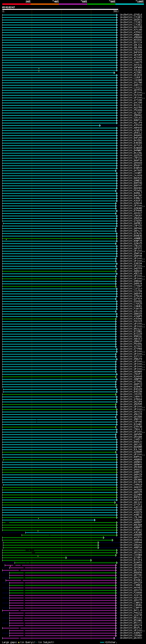The image size is (146, 644).
Task: Select hit label UniRef100_Q9YA66
Action: (131, 565)
